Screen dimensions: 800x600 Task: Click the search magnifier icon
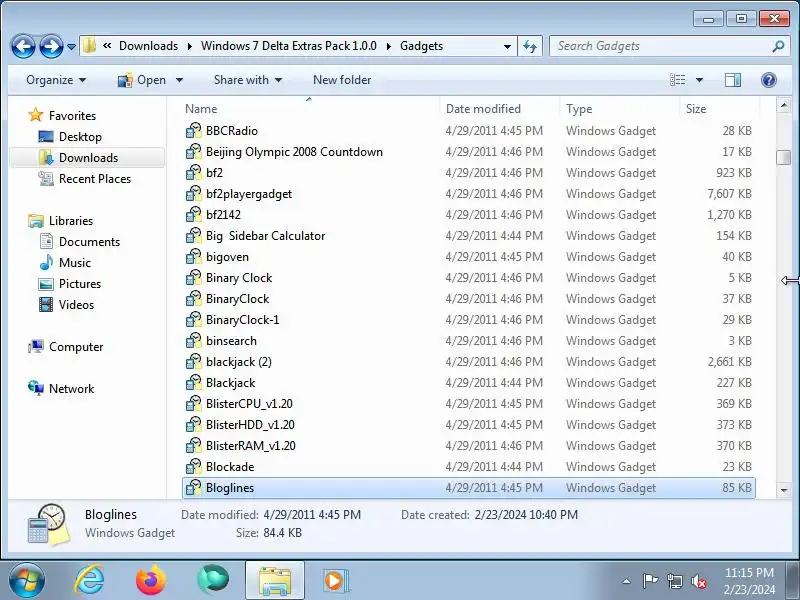[x=778, y=46]
